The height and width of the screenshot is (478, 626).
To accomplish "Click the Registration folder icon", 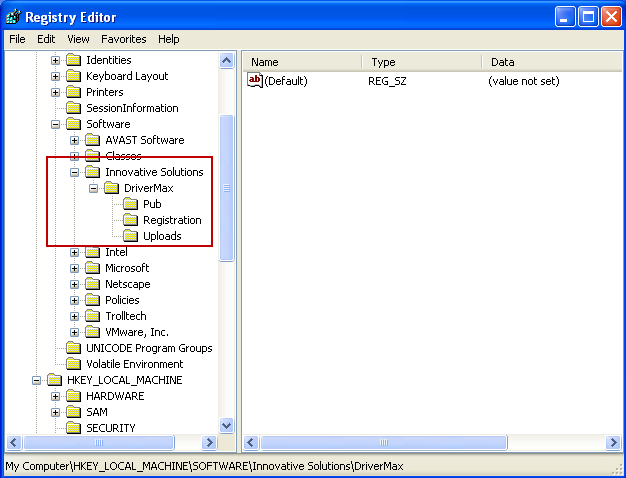I will click(131, 220).
